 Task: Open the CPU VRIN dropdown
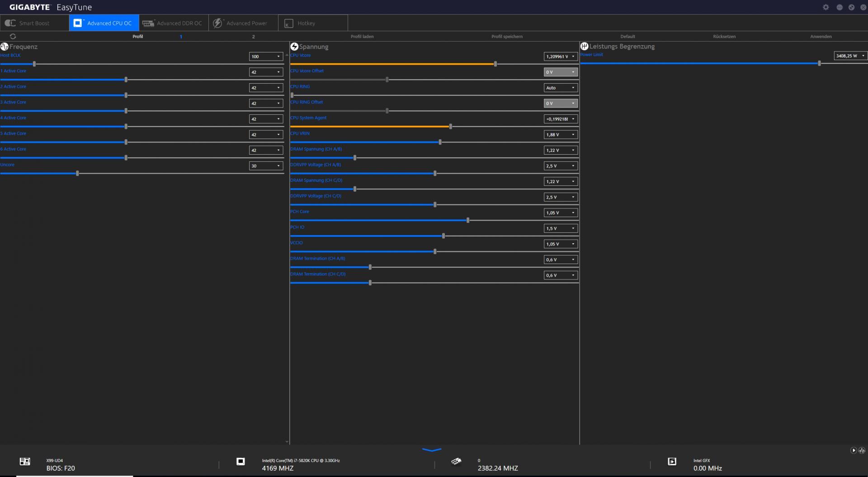[x=561, y=135]
